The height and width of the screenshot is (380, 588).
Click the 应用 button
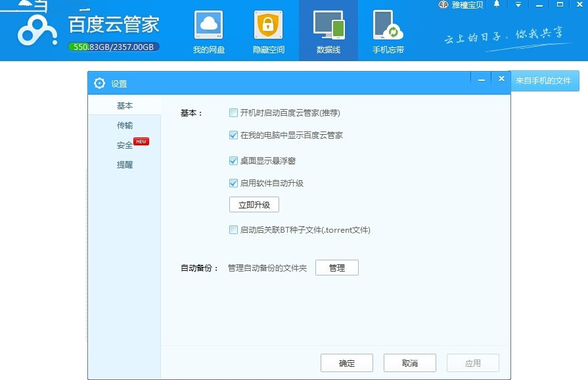[x=473, y=363]
